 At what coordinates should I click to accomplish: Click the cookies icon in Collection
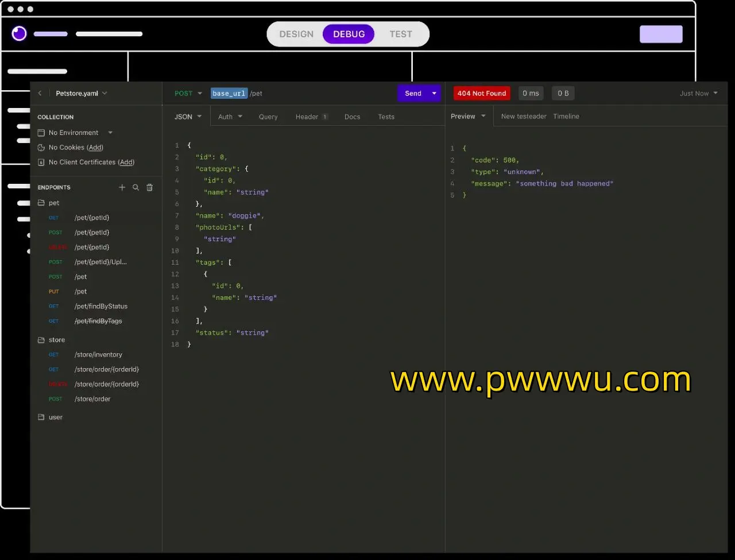tap(41, 148)
